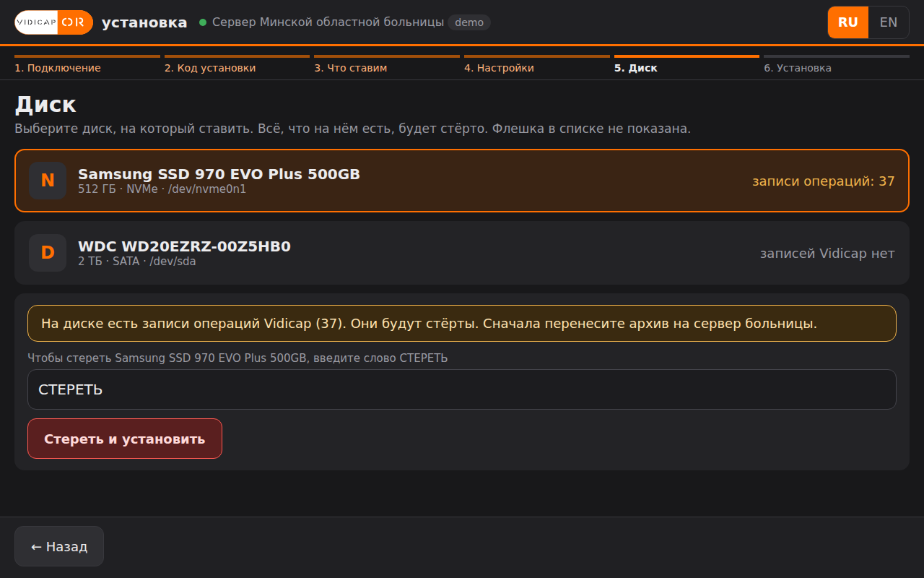
Task: Click the green server status dot
Action: click(203, 22)
